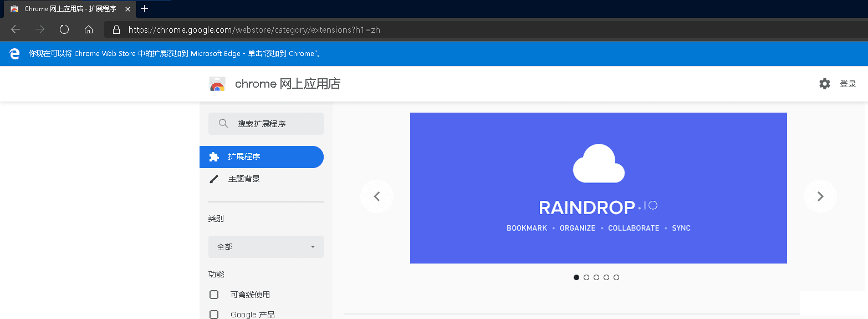Click the 类别 section label
The width and height of the screenshot is (868, 319).
pos(216,219)
